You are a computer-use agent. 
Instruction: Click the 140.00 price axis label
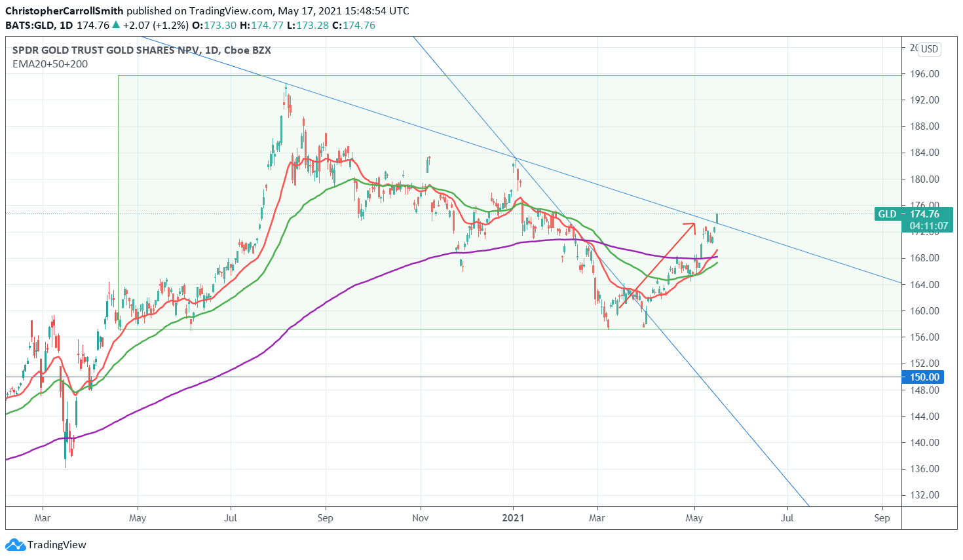[x=924, y=443]
